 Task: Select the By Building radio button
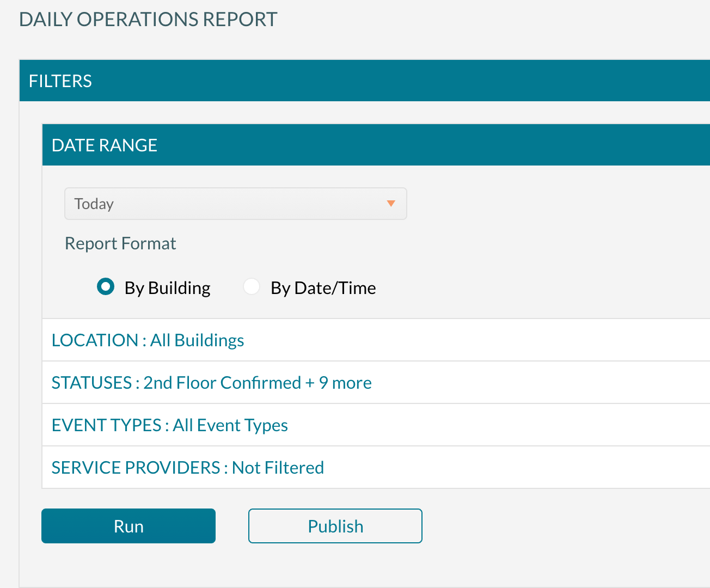(x=106, y=286)
